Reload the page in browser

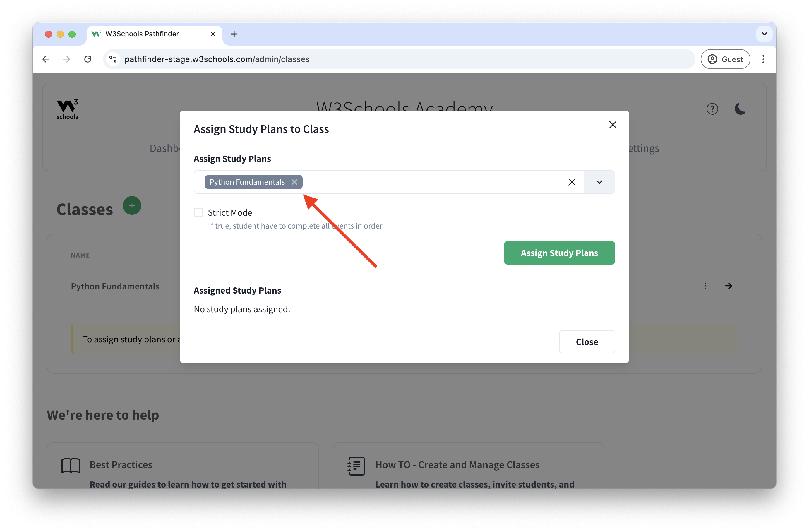tap(88, 59)
